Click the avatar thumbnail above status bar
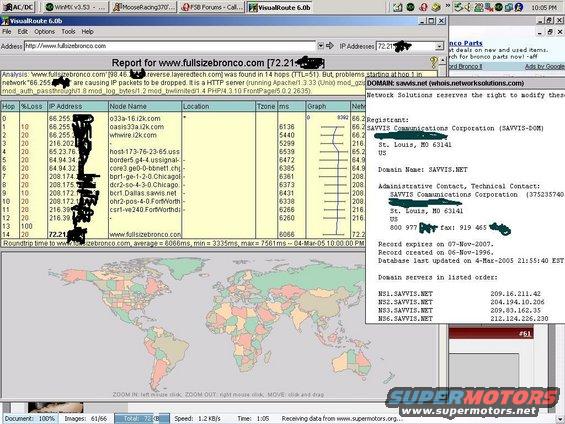This screenshot has height=424, width=565. pos(55,407)
